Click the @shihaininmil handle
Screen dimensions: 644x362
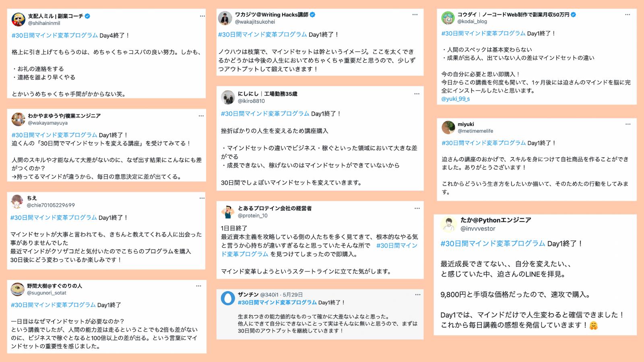click(x=44, y=23)
